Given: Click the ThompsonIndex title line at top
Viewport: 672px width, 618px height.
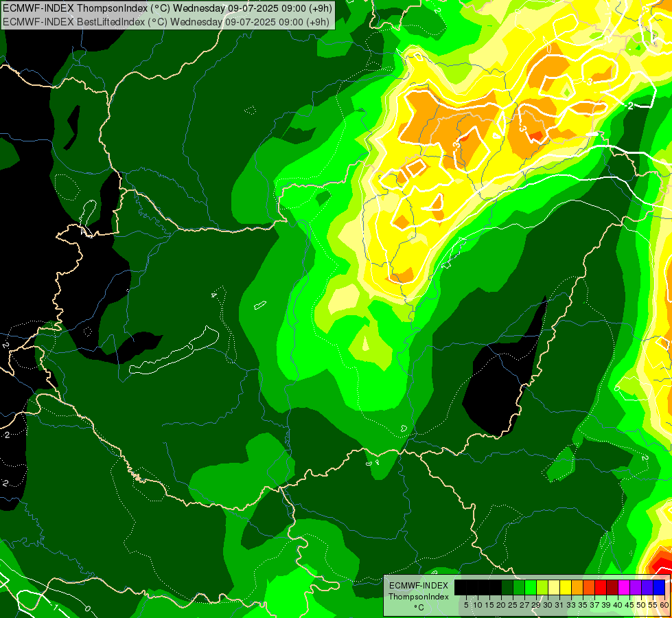Looking at the screenshot, I should pyautogui.click(x=167, y=8).
